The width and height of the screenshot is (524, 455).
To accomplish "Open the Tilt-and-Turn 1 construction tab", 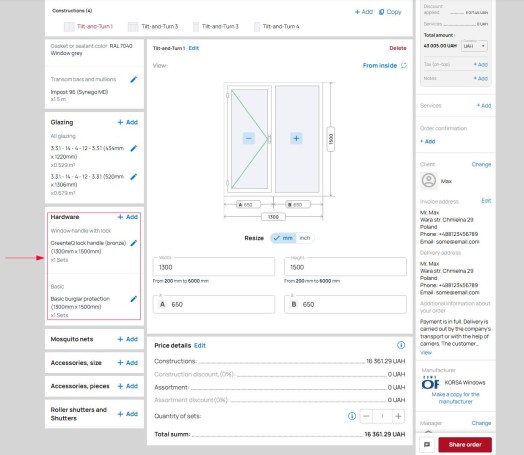I will (x=89, y=26).
